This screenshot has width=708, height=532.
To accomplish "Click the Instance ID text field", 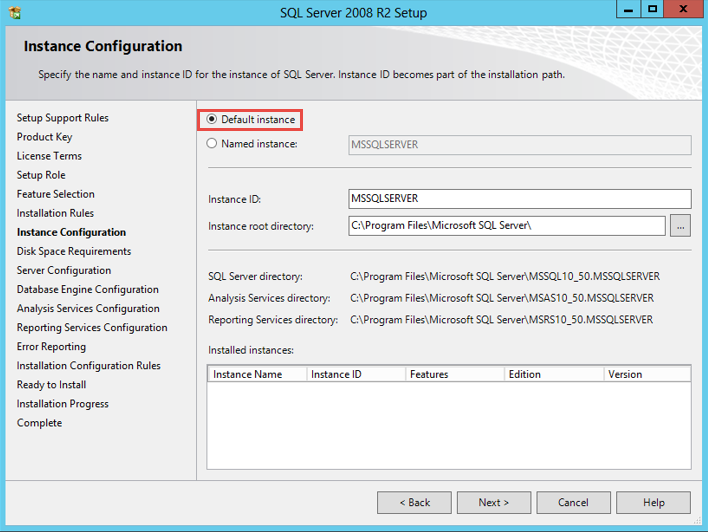I will (519, 199).
